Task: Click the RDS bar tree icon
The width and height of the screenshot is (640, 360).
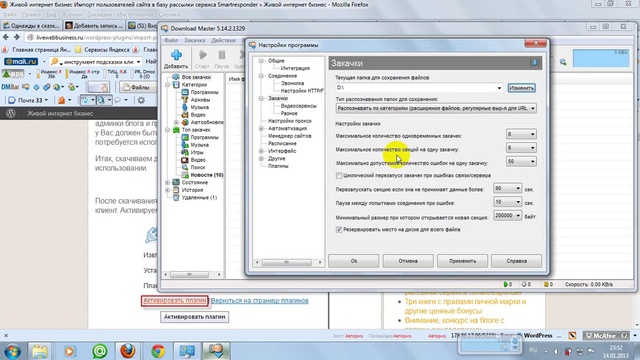Action: [x=7, y=74]
